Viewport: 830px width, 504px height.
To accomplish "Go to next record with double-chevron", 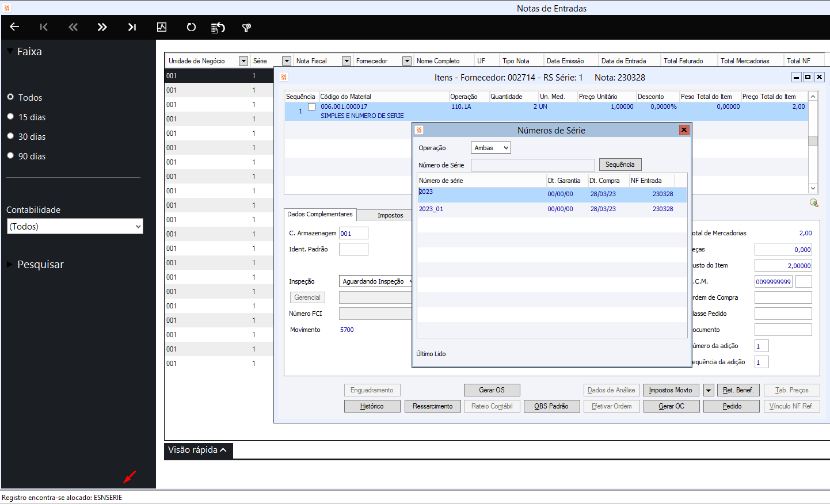I will (102, 27).
